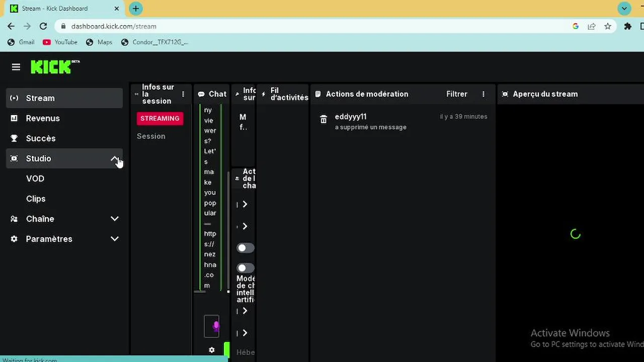Open Infos sur la session options menu
The height and width of the screenshot is (362, 644).
tap(183, 94)
